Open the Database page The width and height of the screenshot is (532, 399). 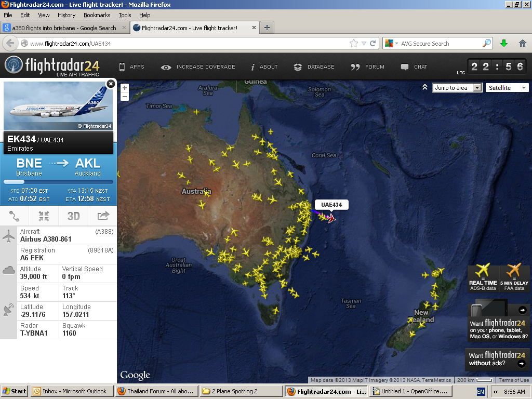[x=314, y=67]
